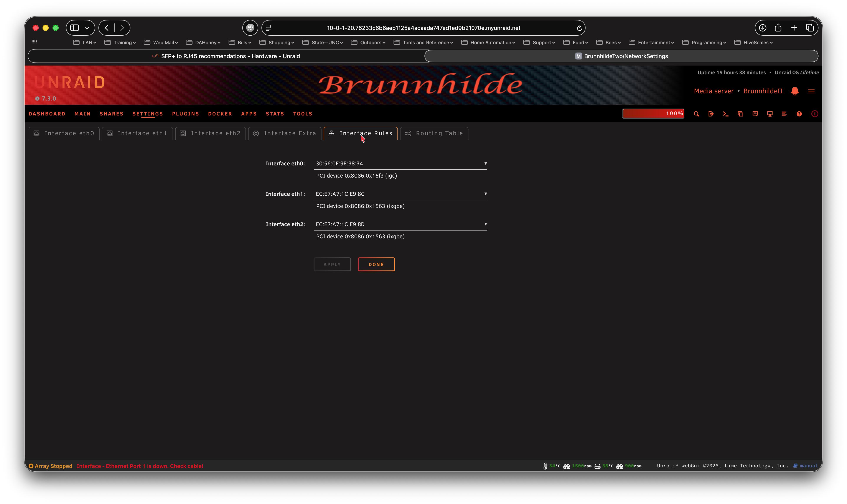Click the Apply button
This screenshot has height=504, width=847.
tap(332, 265)
